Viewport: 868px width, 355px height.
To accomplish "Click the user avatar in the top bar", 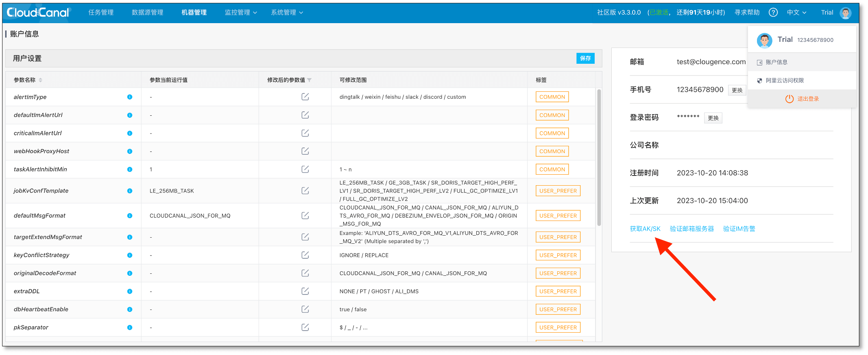I will tap(846, 13).
